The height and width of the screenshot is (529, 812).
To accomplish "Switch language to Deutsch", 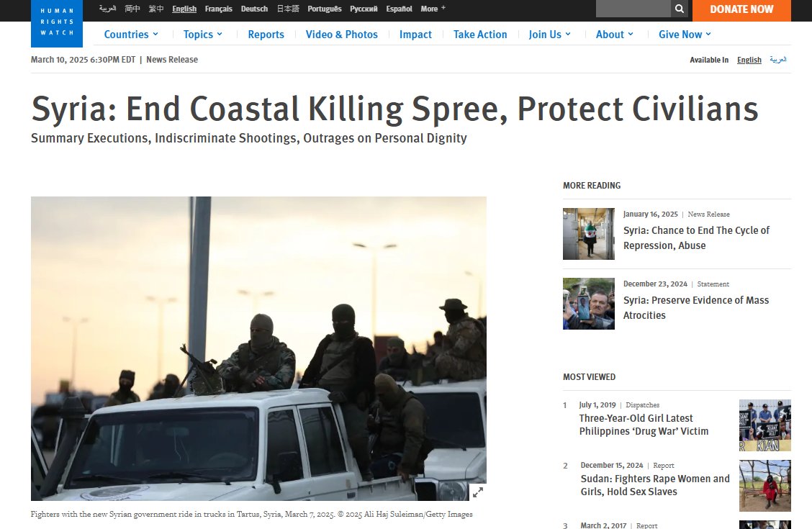I will tap(254, 9).
